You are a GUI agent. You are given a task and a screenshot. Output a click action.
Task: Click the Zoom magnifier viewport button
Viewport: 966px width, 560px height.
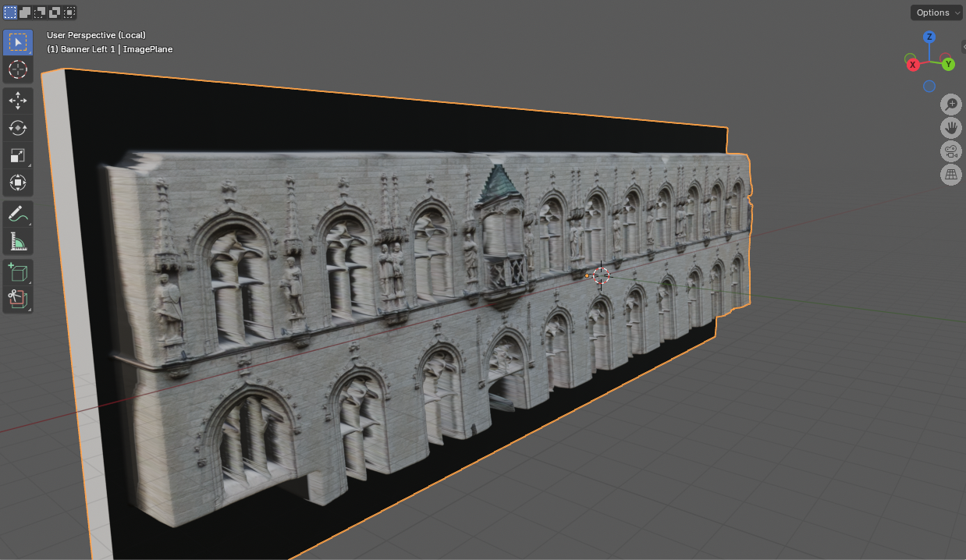click(x=951, y=105)
